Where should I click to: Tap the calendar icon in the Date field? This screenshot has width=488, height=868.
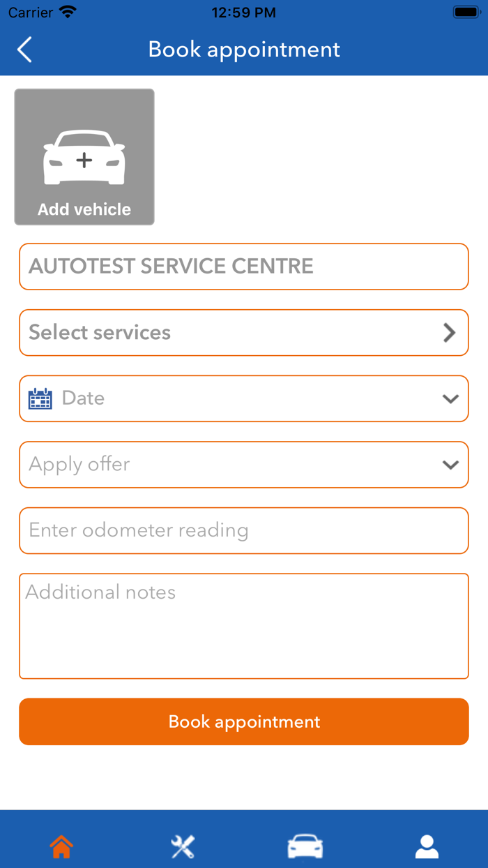pos(40,398)
